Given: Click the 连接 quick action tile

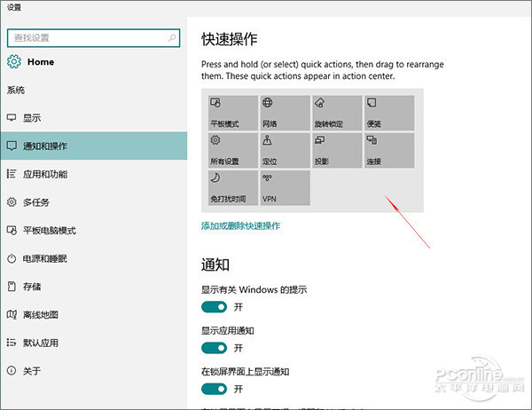Looking at the screenshot, I should [389, 151].
